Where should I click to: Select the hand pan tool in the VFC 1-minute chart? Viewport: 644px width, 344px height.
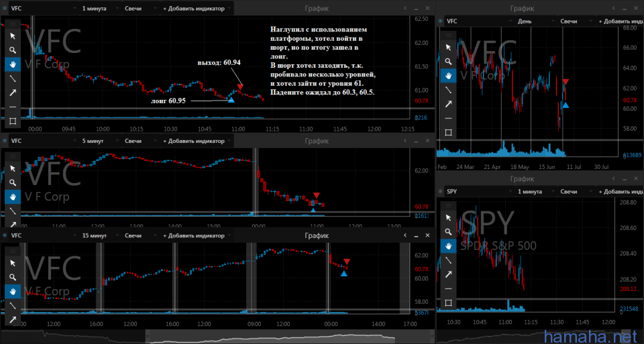pyautogui.click(x=13, y=64)
